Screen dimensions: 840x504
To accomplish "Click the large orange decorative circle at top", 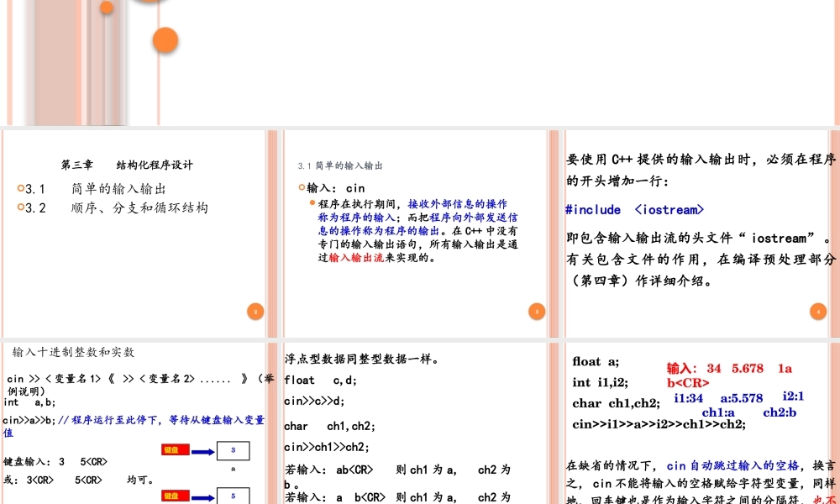I will [x=165, y=38].
